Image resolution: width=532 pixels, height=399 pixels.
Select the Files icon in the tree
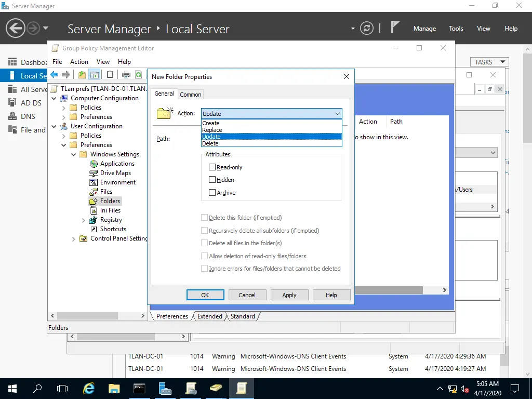pos(94,192)
